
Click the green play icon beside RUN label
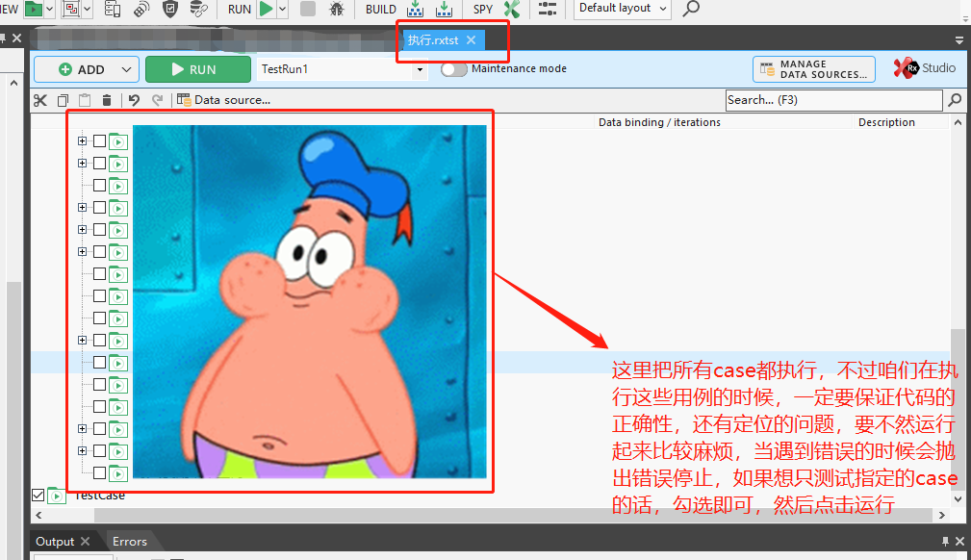click(x=267, y=9)
